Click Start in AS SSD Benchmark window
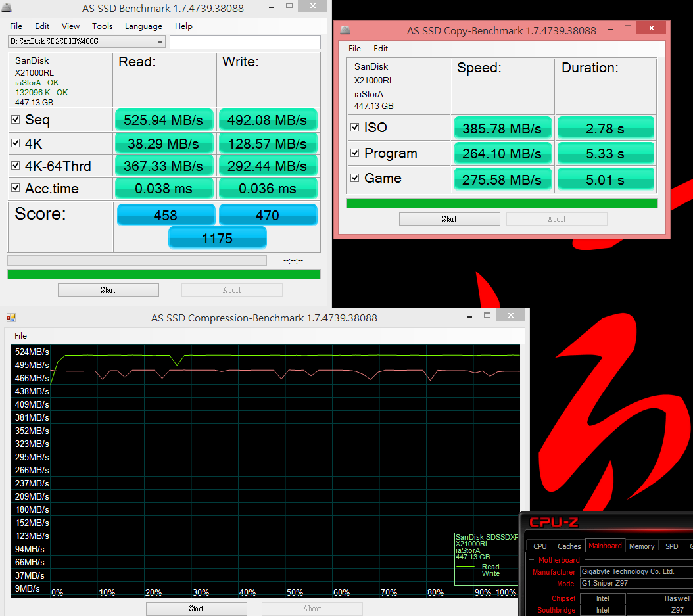This screenshot has width=693, height=616. click(x=108, y=290)
